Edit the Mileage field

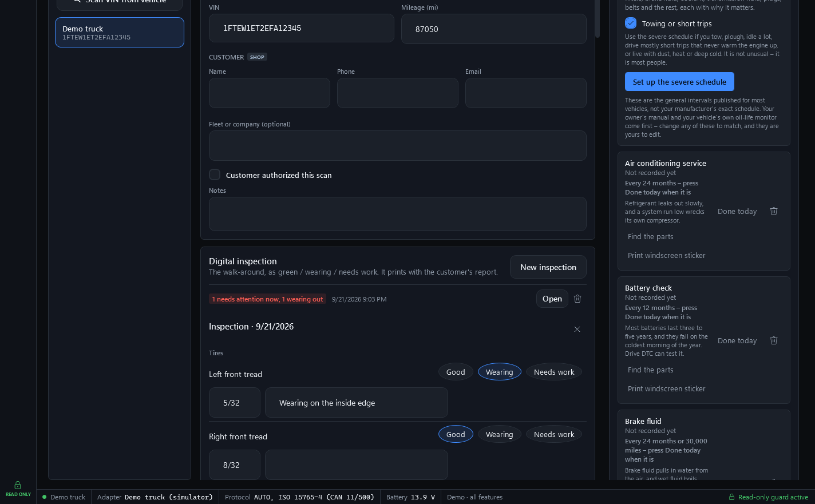click(x=494, y=29)
